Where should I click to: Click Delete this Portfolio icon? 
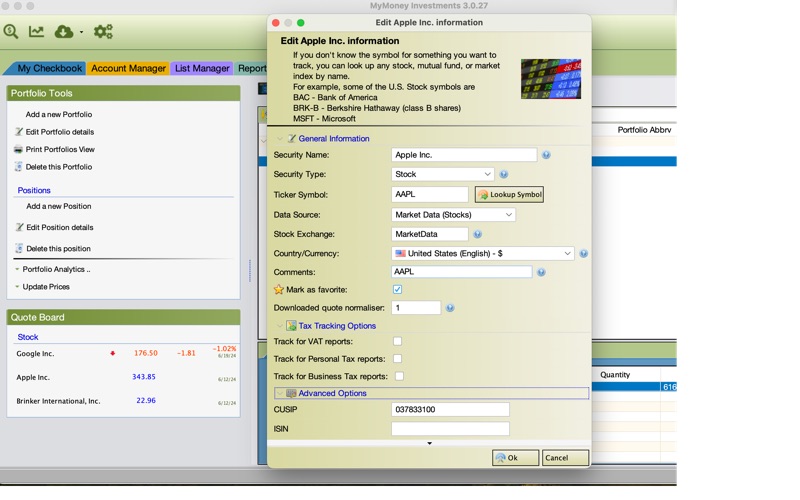click(18, 167)
